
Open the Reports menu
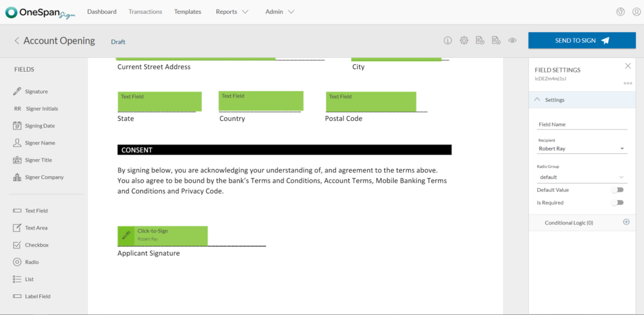coord(231,12)
